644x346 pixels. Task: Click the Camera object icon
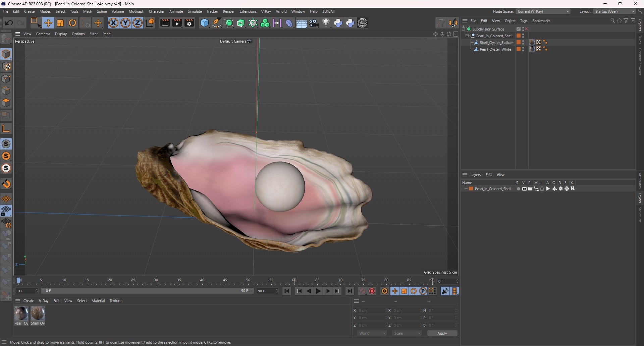314,23
